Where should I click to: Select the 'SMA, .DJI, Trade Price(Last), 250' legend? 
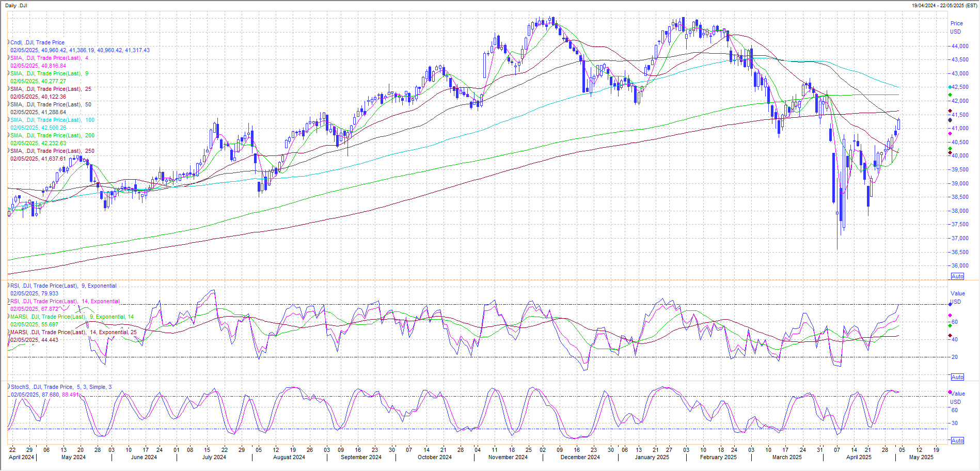pos(52,151)
